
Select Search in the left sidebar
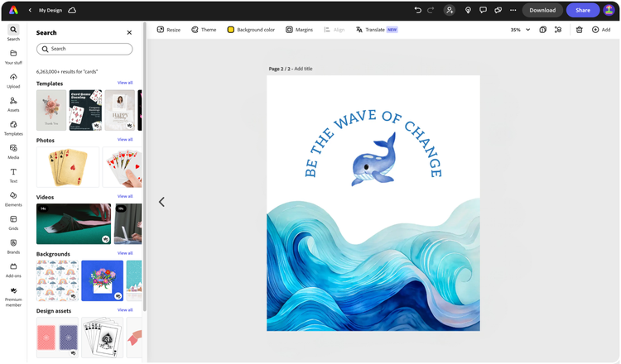13,33
